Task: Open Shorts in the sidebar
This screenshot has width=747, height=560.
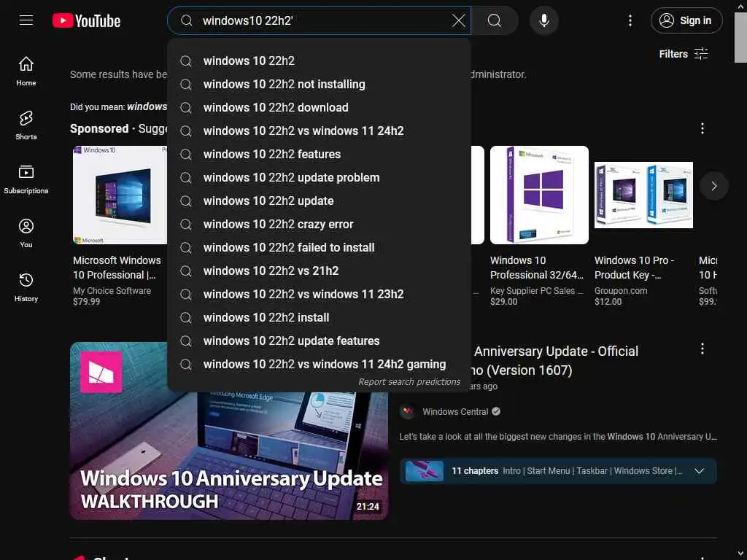Action: (26, 125)
